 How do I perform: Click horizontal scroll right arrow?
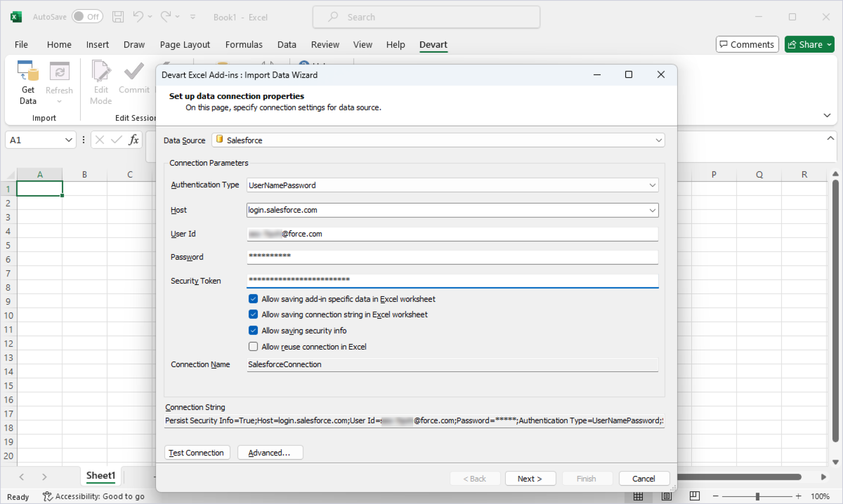click(823, 477)
